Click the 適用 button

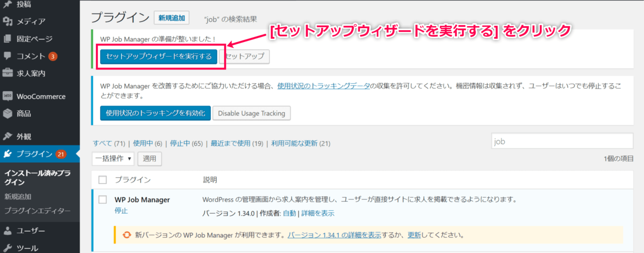pyautogui.click(x=149, y=158)
